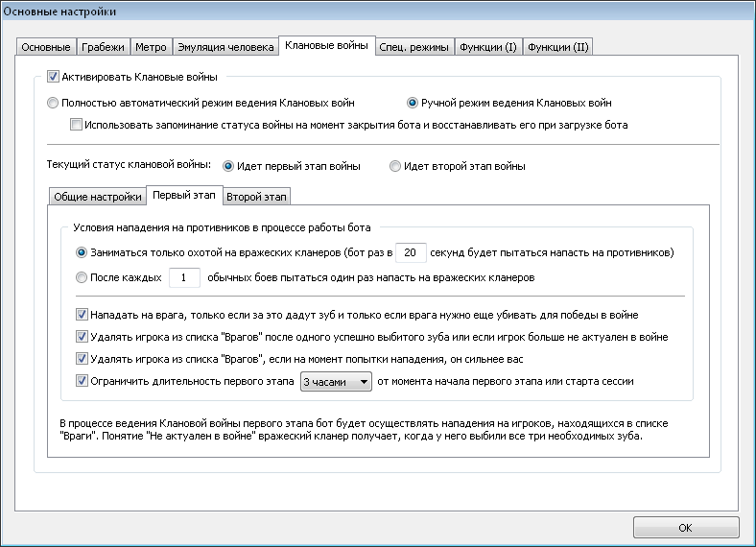Click the OK button
756x547 pixels.
point(686,528)
